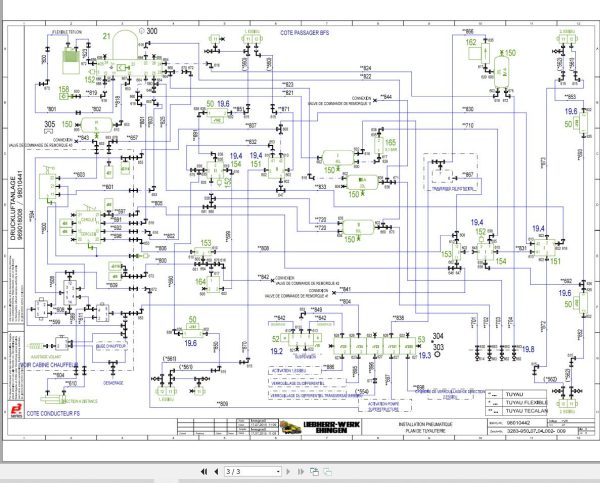Click line label '**824'
This screenshot has width=600, height=483.
[x=365, y=69]
